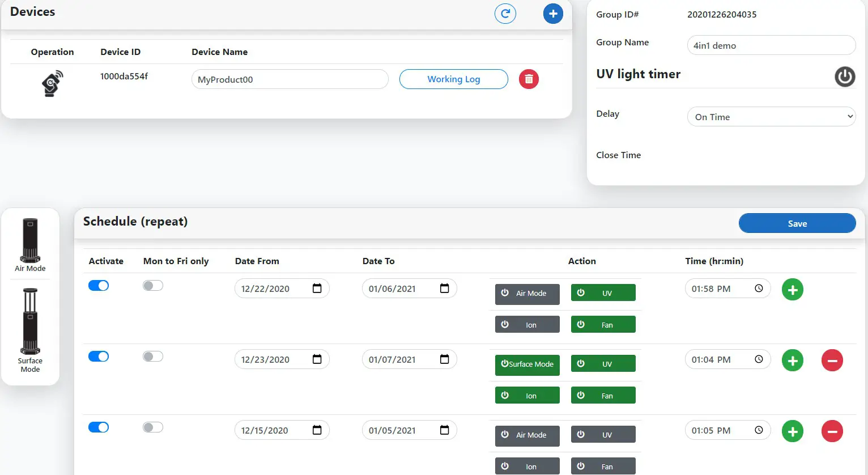868x475 pixels.
Task: Open the Working Log for MyProduct00
Action: (x=454, y=79)
